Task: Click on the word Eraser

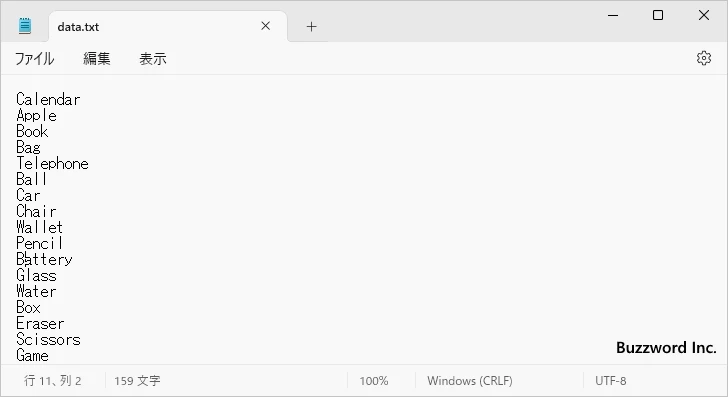Action: point(40,324)
